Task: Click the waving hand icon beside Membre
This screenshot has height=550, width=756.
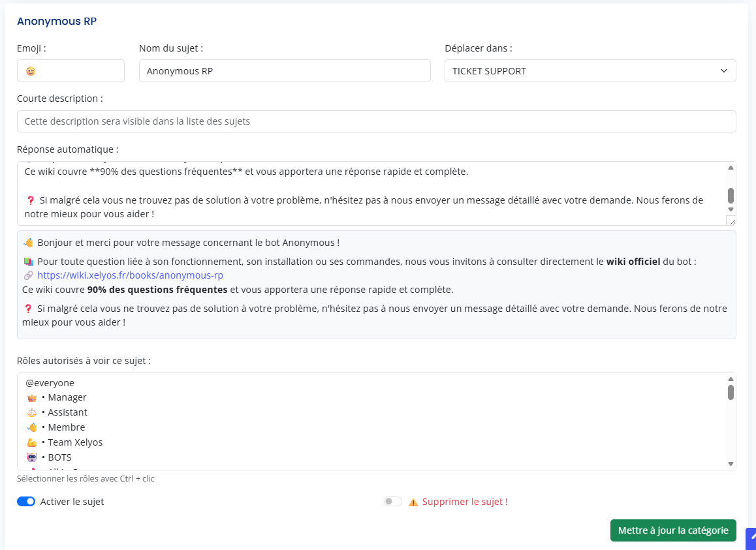Action: coord(32,427)
